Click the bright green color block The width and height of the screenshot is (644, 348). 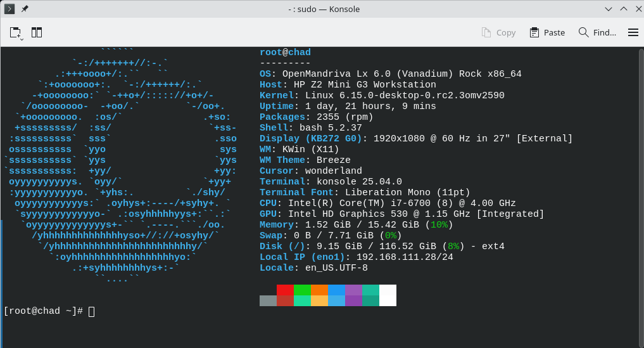coord(302,290)
